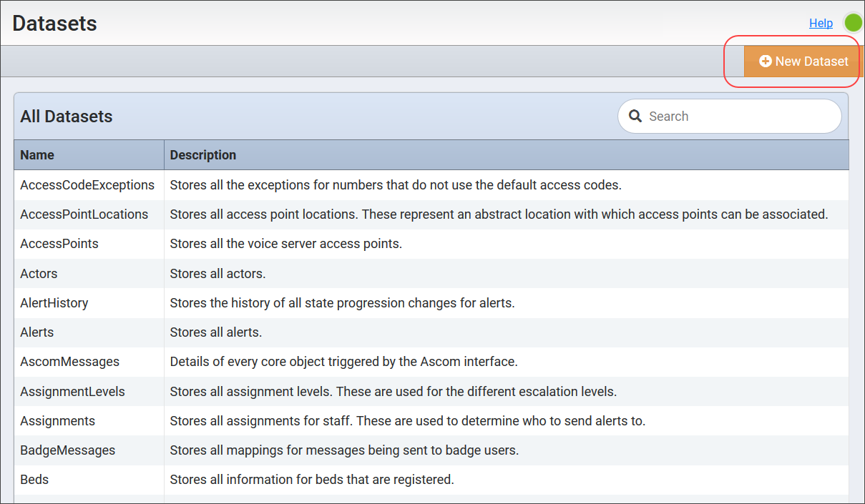Image resolution: width=865 pixels, height=504 pixels.
Task: Select the Alerts dataset
Action: (x=36, y=332)
